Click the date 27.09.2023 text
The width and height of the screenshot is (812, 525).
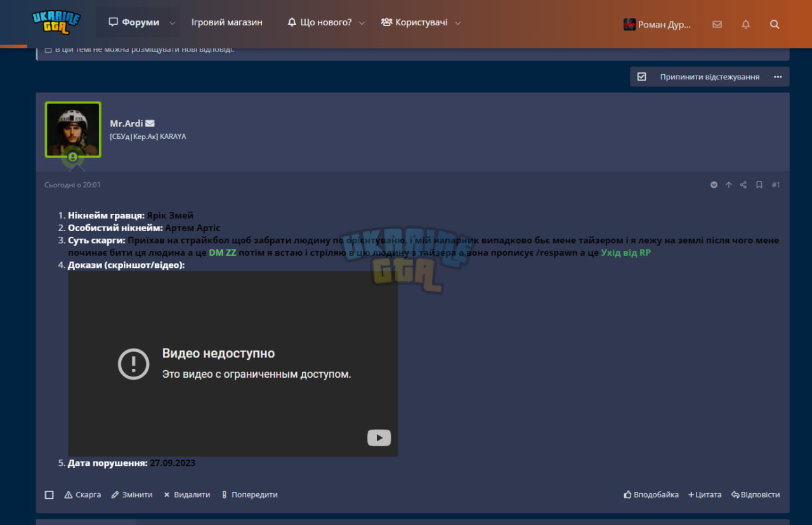click(x=173, y=463)
